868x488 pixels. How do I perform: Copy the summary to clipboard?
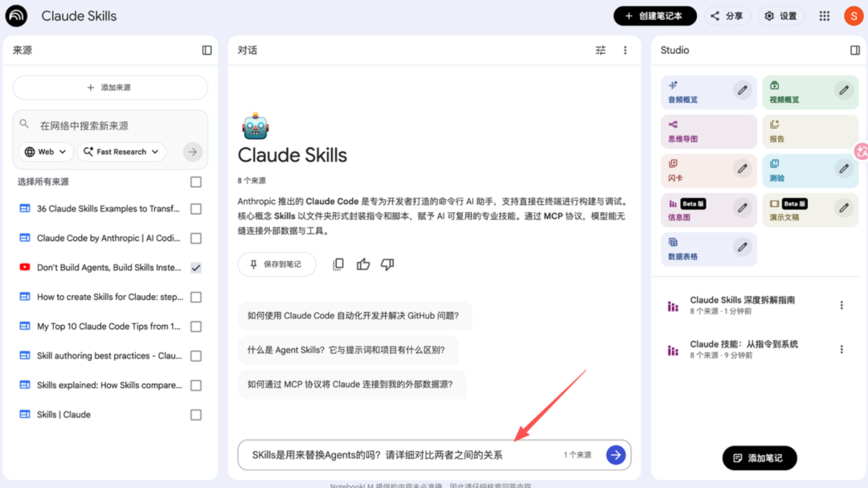pyautogui.click(x=338, y=265)
